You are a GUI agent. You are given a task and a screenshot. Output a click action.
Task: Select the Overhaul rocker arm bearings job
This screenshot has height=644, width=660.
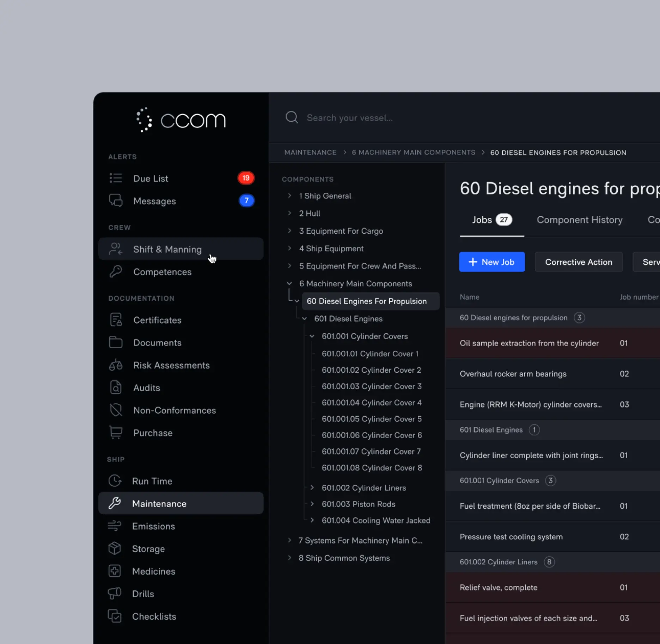coord(513,374)
